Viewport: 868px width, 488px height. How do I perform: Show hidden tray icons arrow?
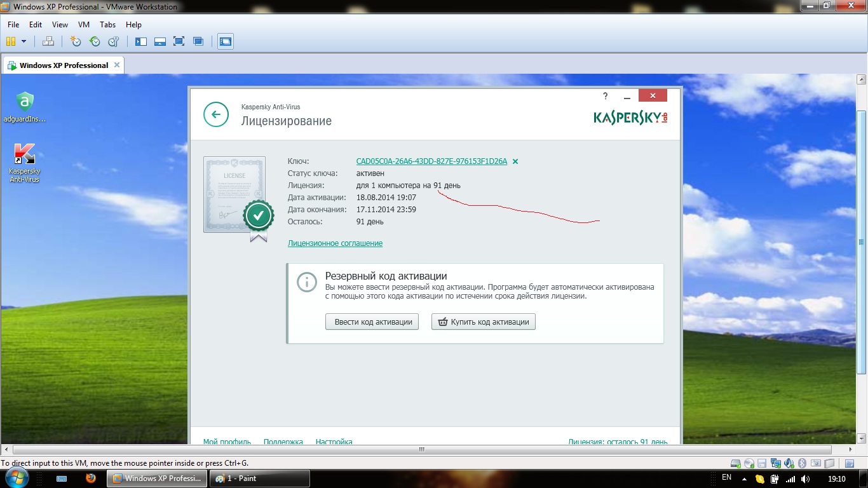[x=744, y=478]
